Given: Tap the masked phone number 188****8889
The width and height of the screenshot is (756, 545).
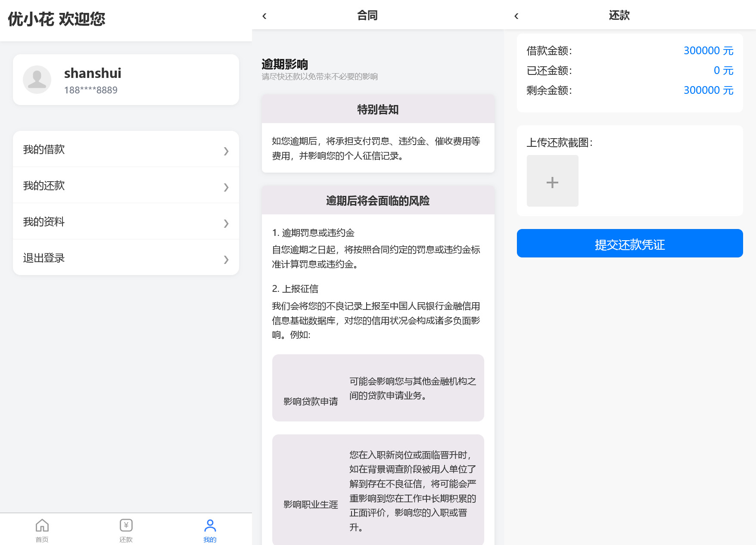Looking at the screenshot, I should coord(91,90).
